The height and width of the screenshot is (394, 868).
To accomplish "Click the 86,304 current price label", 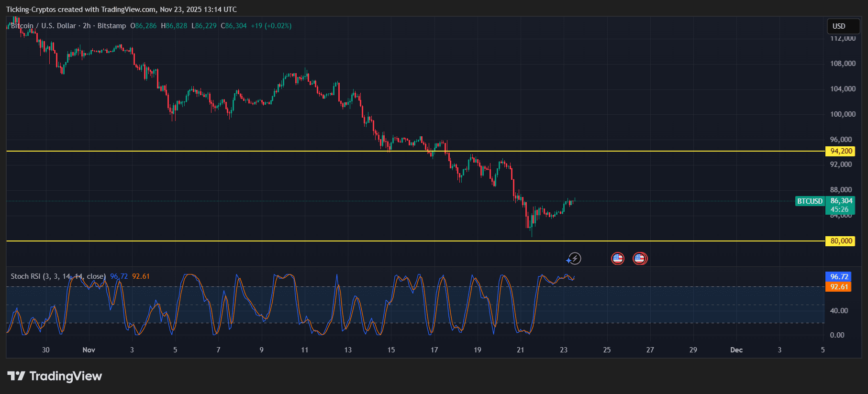I will 841,201.
